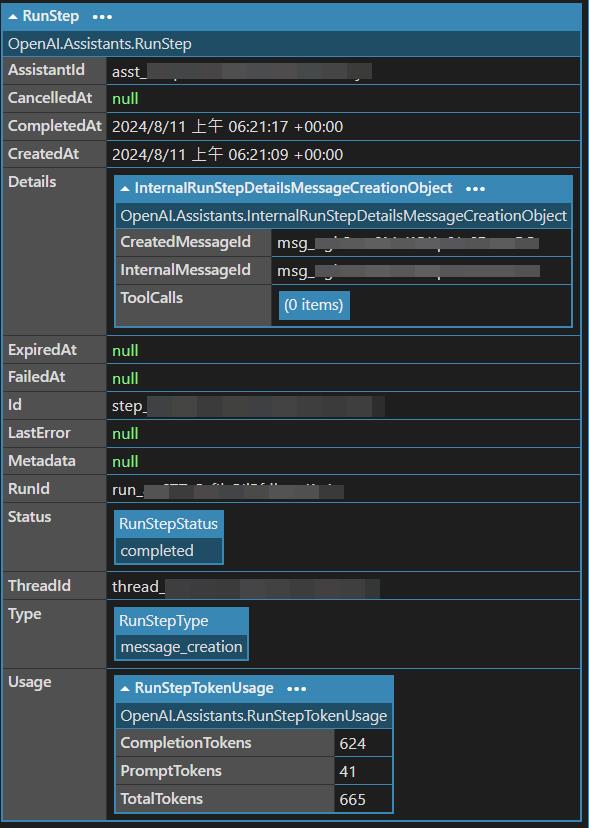Select the Metadata label
This screenshot has height=828, width=589.
coord(42,461)
